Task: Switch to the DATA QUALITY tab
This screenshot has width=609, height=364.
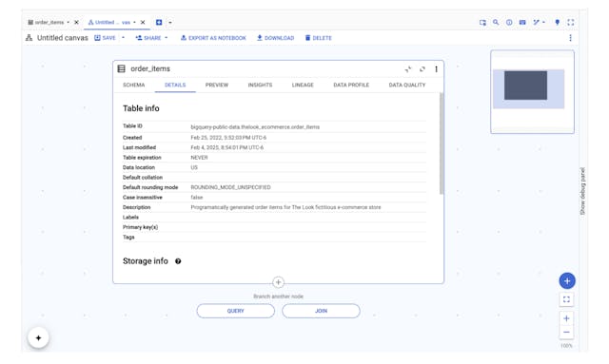Action: (407, 85)
